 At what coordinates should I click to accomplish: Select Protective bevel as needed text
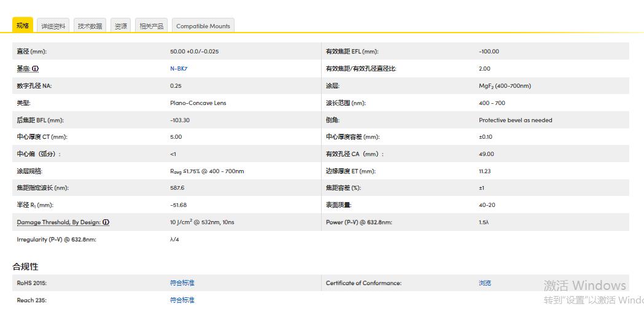(516, 120)
